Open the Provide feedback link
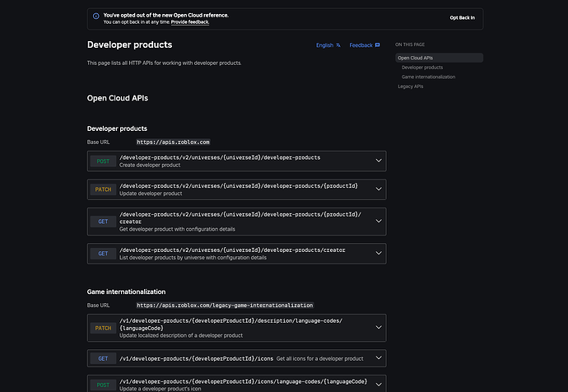 pos(190,22)
